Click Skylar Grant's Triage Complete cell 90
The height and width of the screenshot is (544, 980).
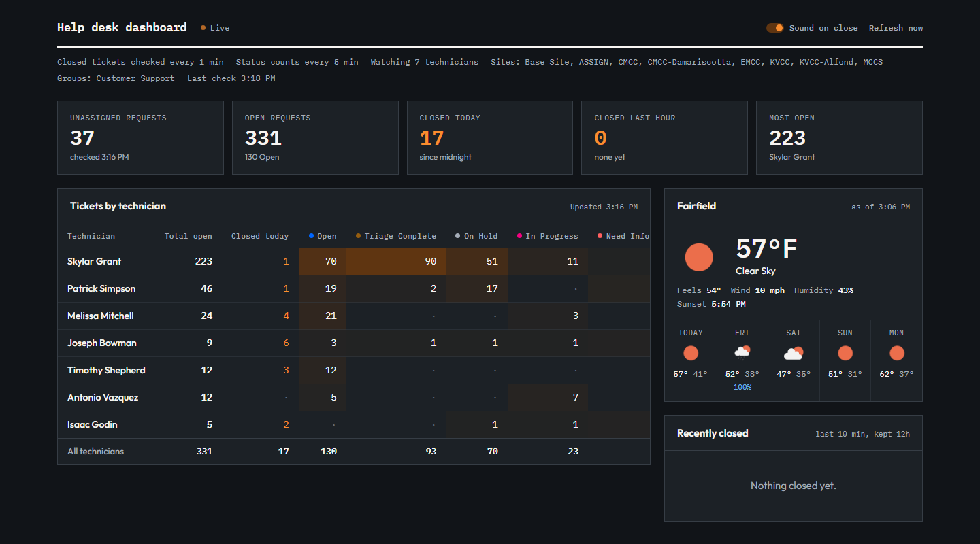(396, 261)
